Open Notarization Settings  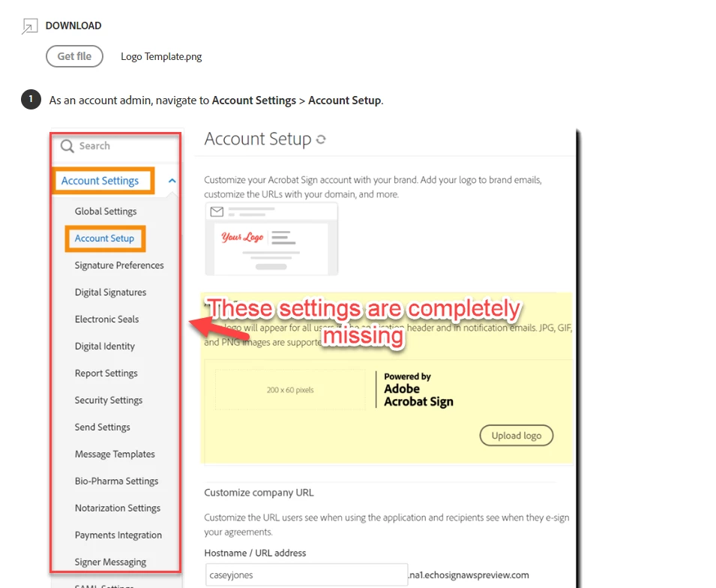118,508
